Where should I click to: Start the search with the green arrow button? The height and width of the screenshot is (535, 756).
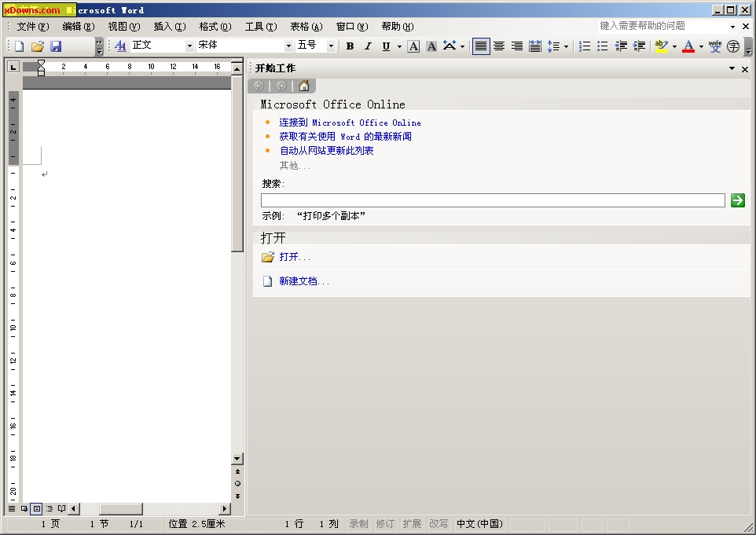(738, 200)
